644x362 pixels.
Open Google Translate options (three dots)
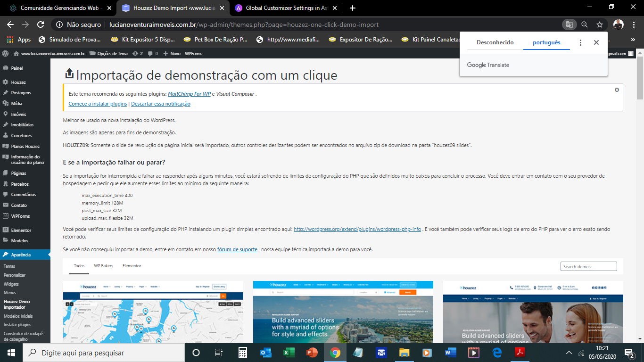tap(580, 42)
